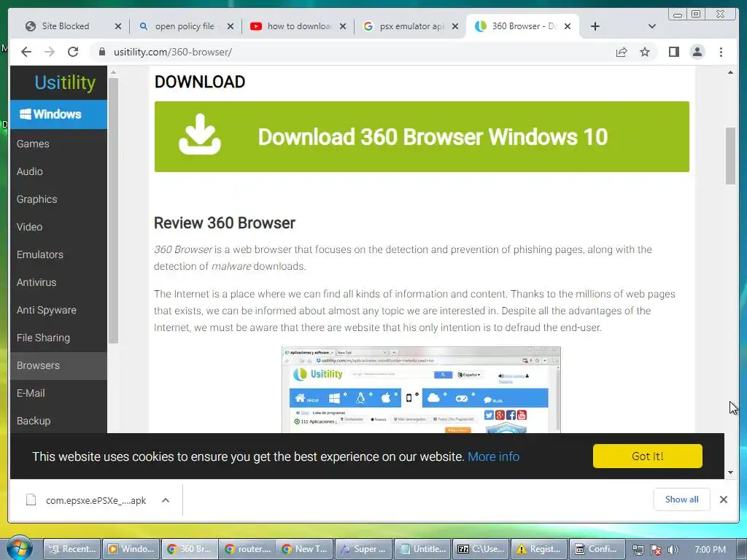Viewport: 747px width, 560px height.
Task: Click the sidebar scrollbar thumb
Action: [x=113, y=210]
